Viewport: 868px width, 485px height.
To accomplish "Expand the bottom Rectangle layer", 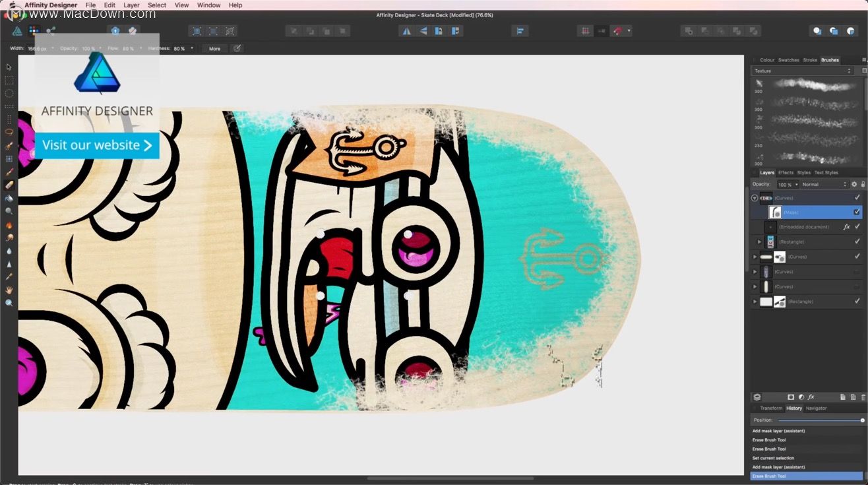I will point(755,302).
